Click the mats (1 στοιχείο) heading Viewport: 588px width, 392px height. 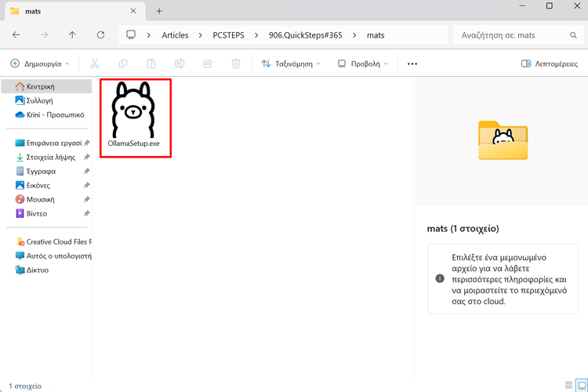point(463,228)
